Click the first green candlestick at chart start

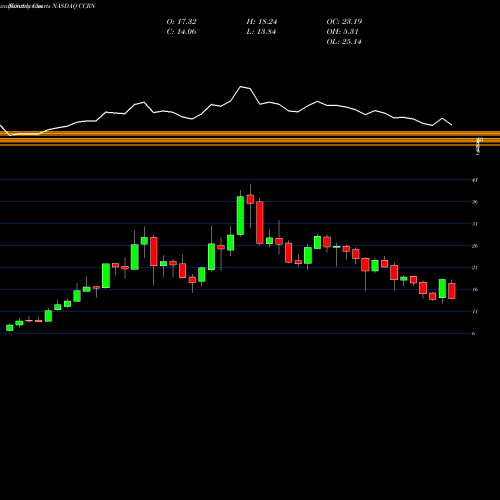tap(10, 328)
